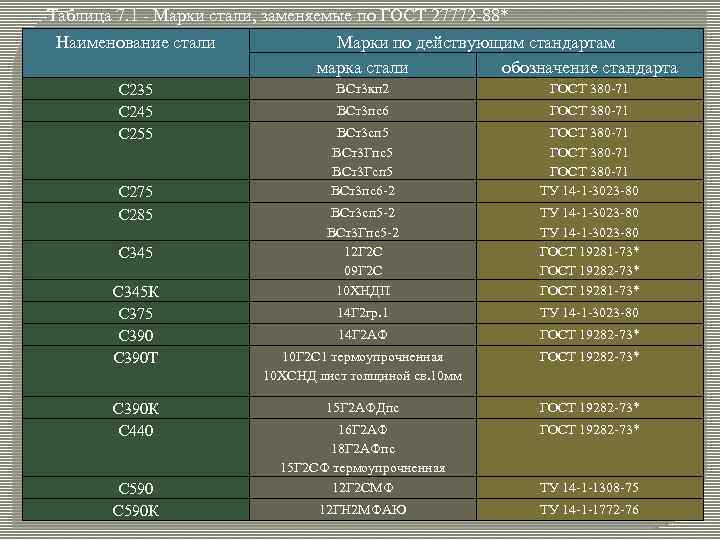Select the '16Г2АФ' grade entry
This screenshot has width=720, height=540.
click(363, 430)
